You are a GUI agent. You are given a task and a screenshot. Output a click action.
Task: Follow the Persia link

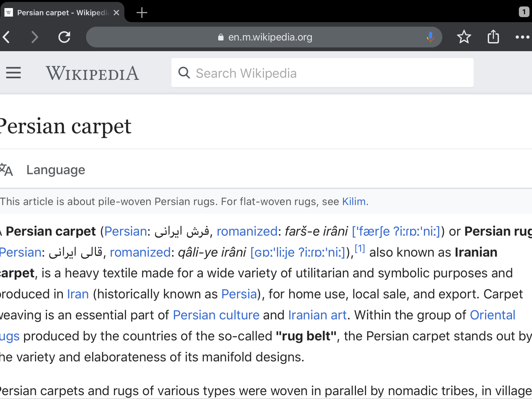(239, 294)
